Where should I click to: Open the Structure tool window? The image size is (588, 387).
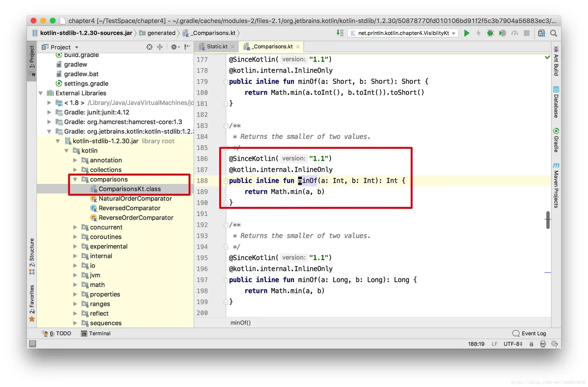[x=32, y=256]
